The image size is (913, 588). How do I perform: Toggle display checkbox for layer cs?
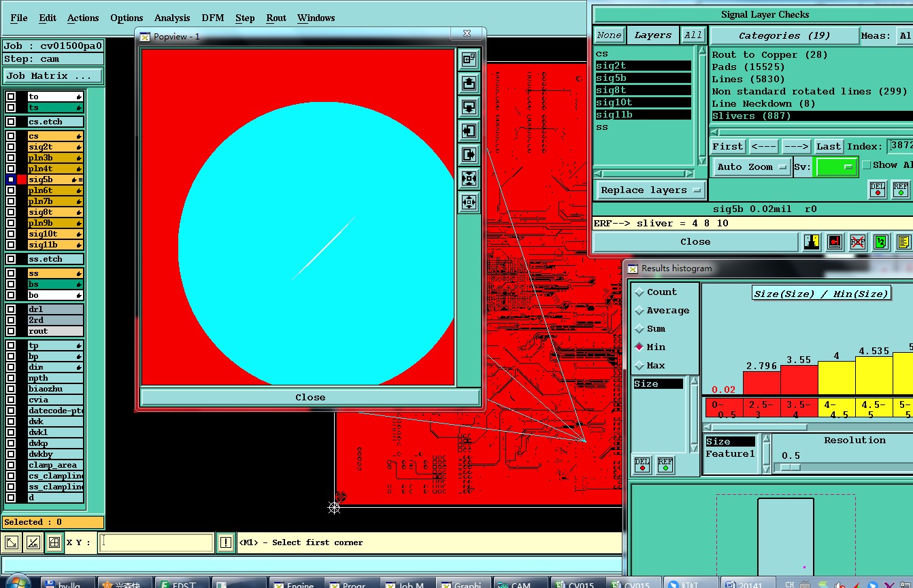point(11,136)
